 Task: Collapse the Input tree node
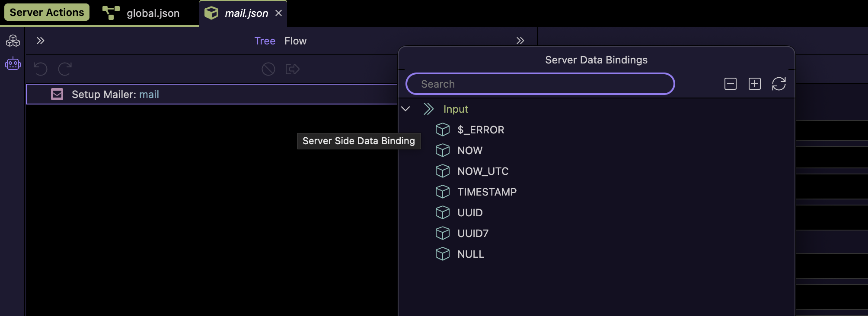(405, 109)
